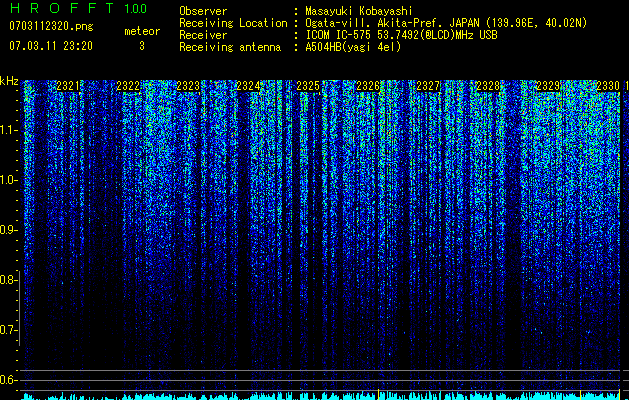The width and height of the screenshot is (629, 400).
Task: Click the 2324 time marker
Action: [248, 86]
